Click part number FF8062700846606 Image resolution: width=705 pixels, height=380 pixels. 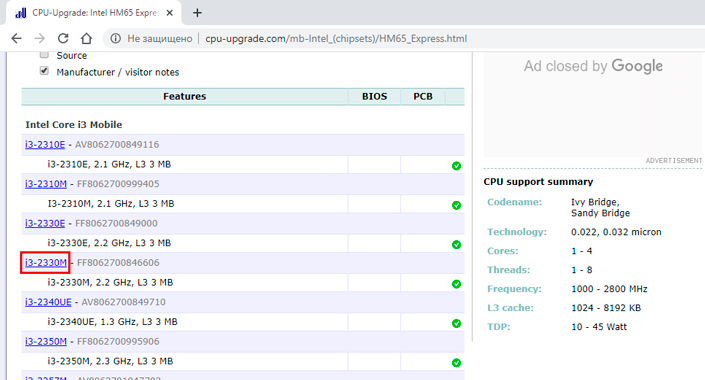118,263
